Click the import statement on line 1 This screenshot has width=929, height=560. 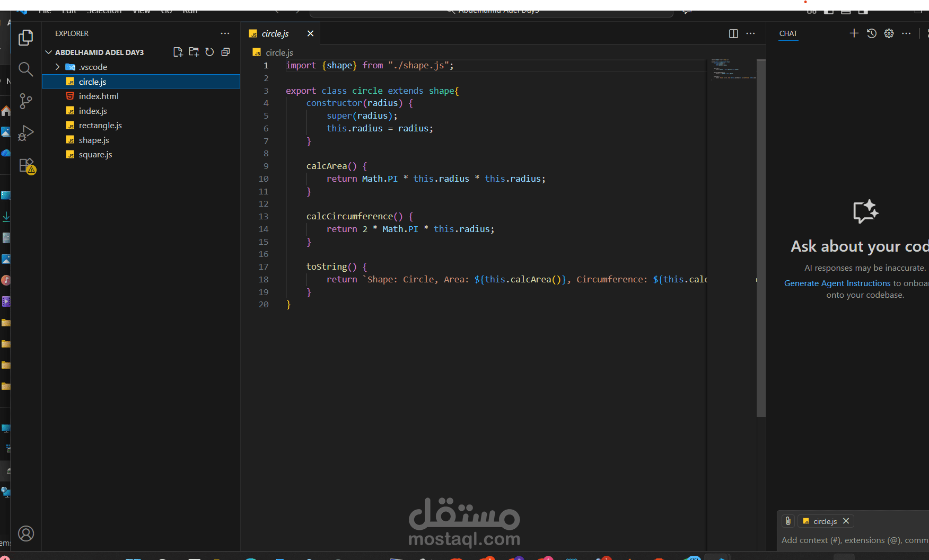pos(370,65)
